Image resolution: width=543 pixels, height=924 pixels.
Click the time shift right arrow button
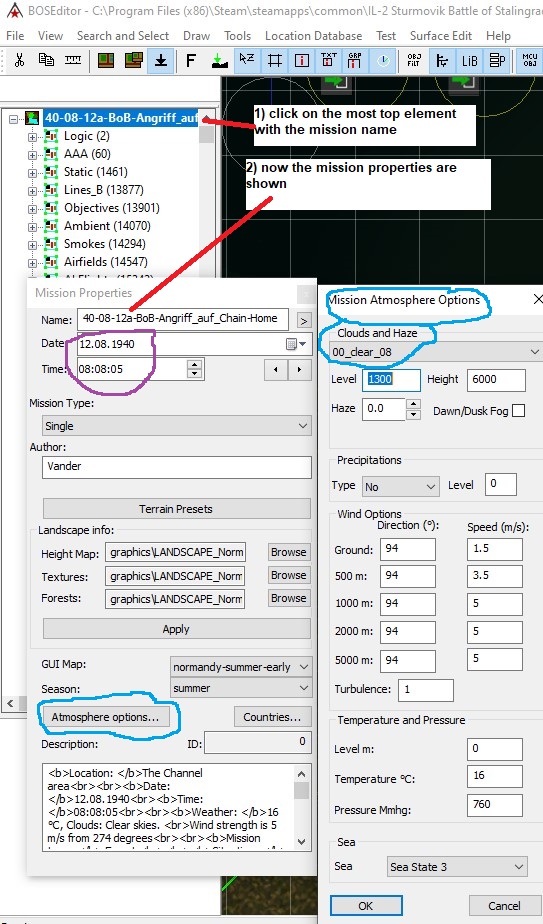[300, 369]
